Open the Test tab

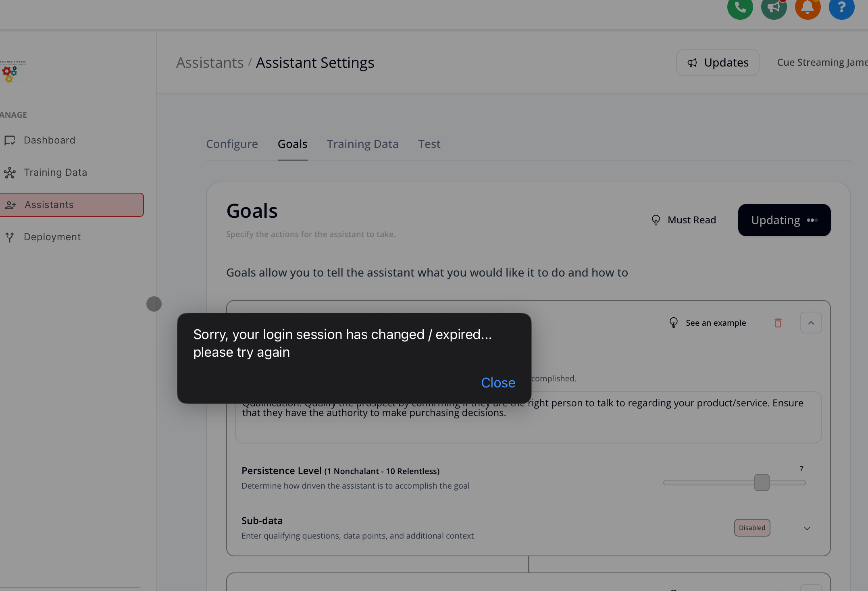coord(429,144)
